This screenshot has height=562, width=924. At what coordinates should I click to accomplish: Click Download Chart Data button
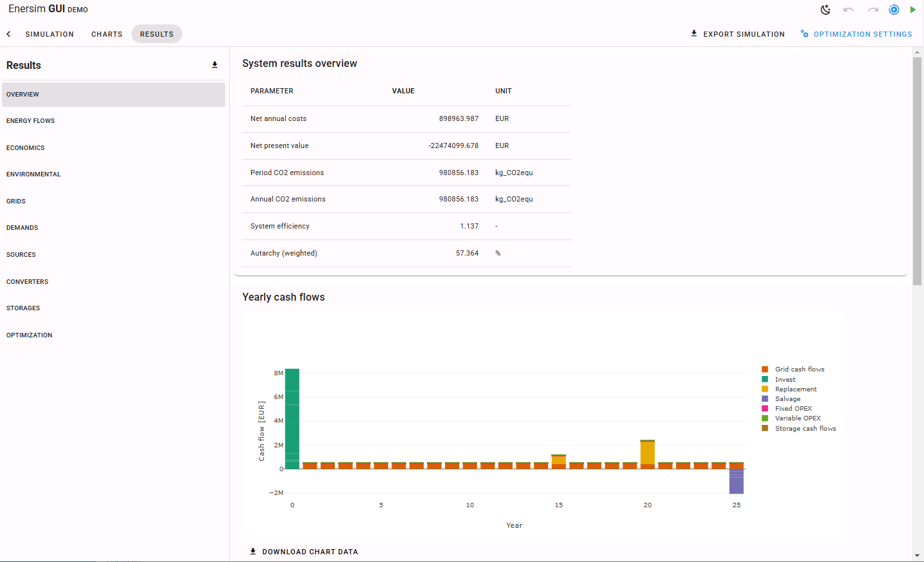point(304,552)
